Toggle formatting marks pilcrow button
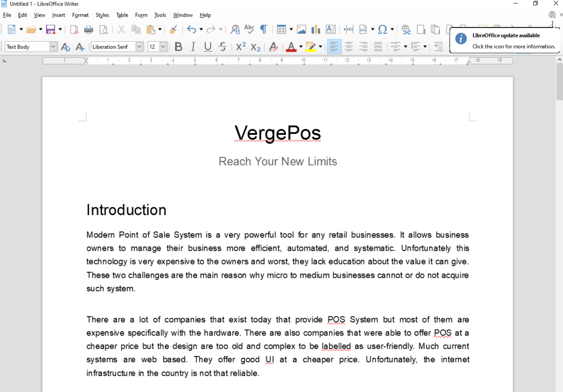 point(263,30)
